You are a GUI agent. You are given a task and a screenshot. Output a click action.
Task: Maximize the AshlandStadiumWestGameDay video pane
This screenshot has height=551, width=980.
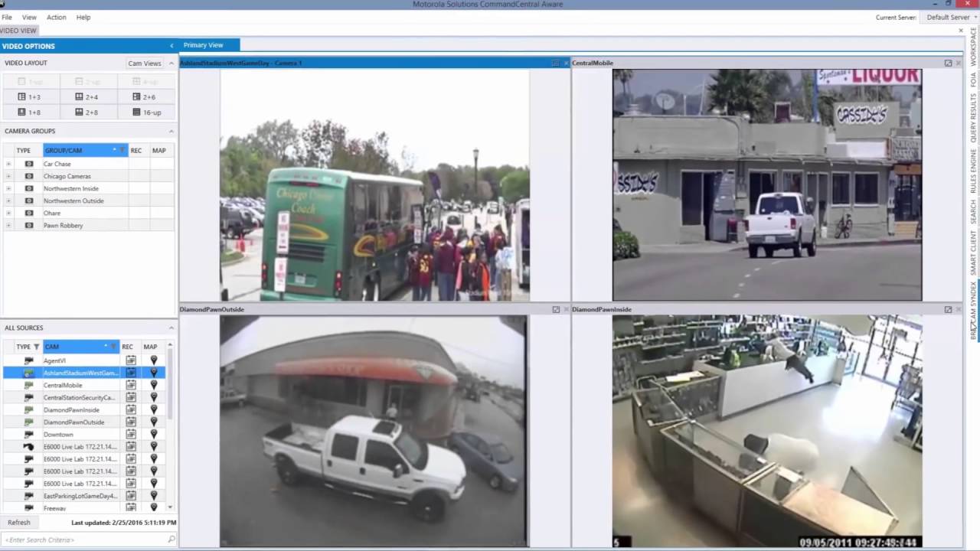point(556,63)
